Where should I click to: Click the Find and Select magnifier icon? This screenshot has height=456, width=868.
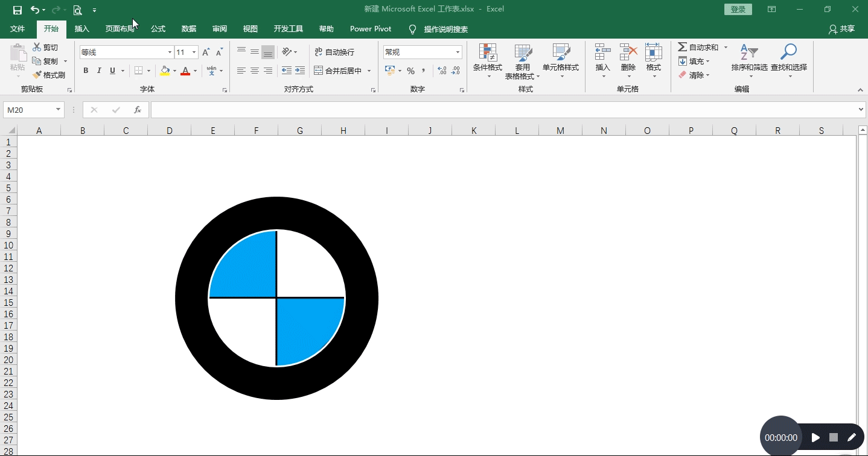[x=788, y=52]
